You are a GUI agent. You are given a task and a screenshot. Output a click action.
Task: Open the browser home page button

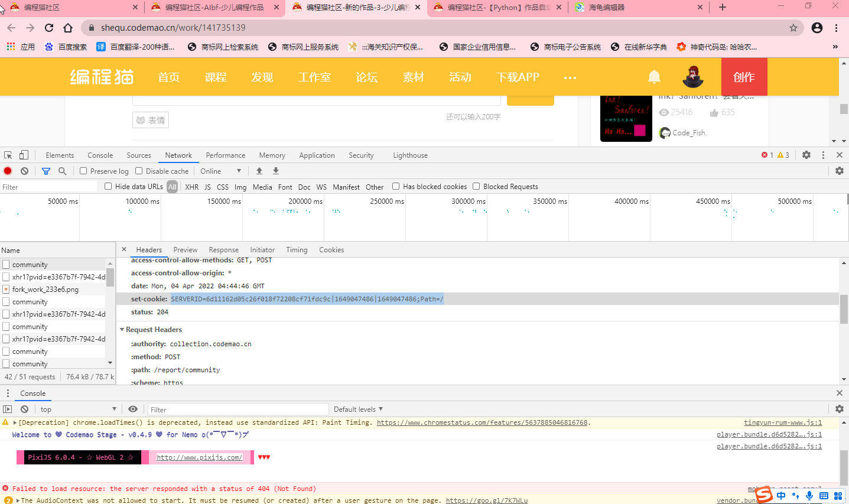click(68, 28)
